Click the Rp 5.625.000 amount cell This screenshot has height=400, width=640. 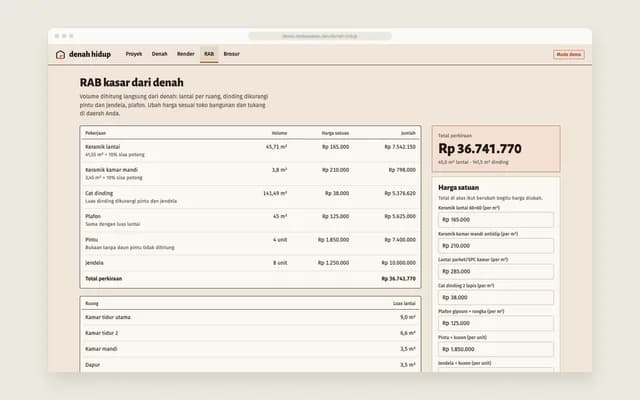pyautogui.click(x=400, y=216)
